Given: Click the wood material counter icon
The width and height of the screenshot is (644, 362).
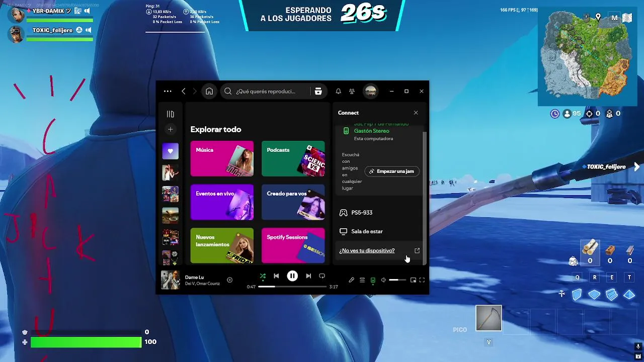Looking at the screenshot, I should (590, 247).
